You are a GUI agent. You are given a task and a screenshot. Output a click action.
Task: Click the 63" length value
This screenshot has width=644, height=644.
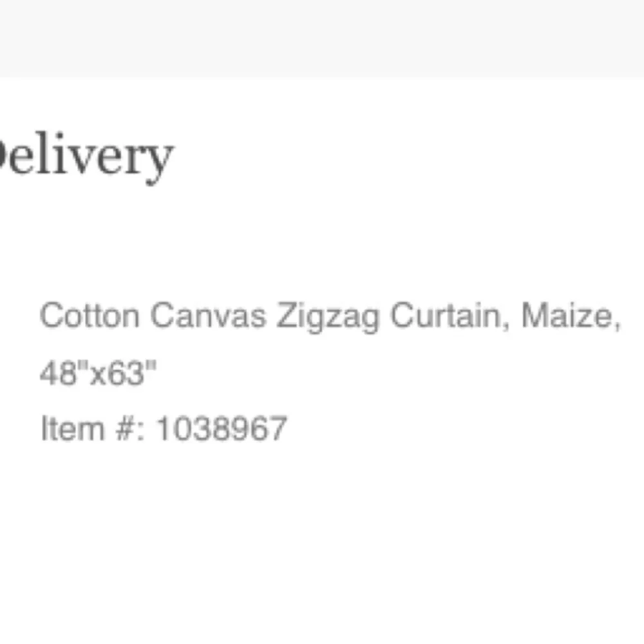132,372
